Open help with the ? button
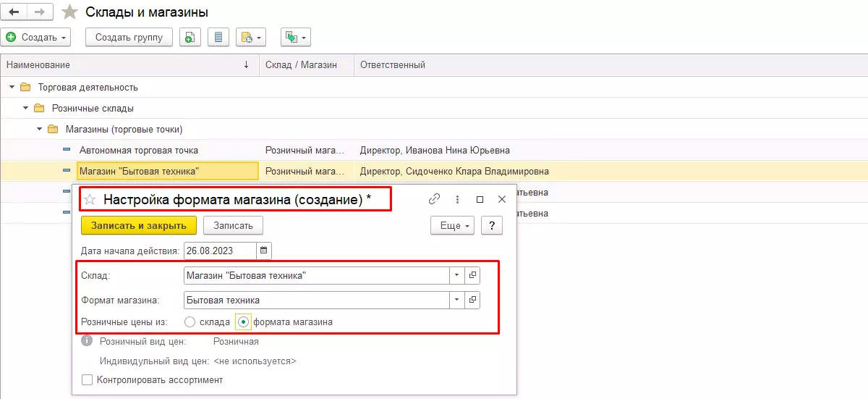The image size is (868, 399). (x=492, y=225)
